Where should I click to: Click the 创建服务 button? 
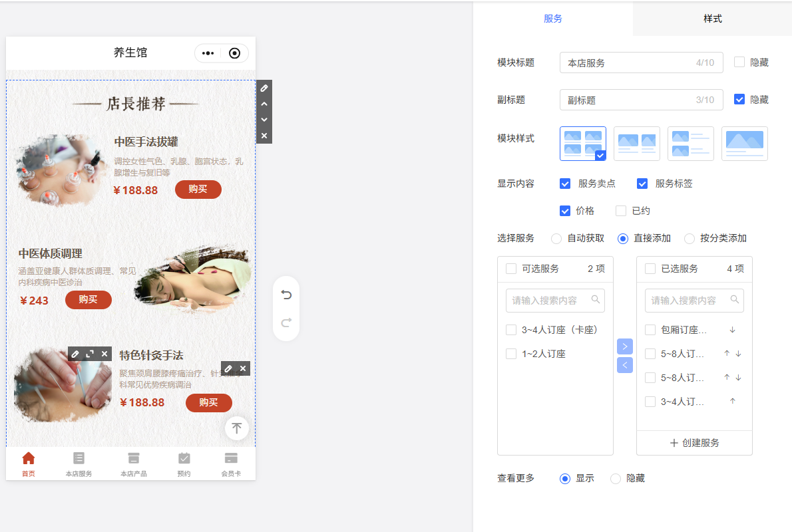click(x=694, y=443)
